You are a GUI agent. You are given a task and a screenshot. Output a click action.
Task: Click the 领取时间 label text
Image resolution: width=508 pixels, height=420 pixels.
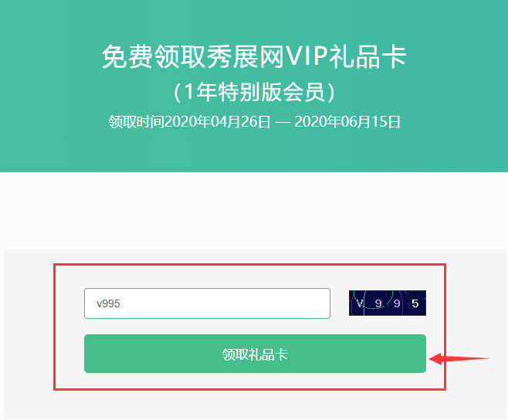(x=136, y=122)
